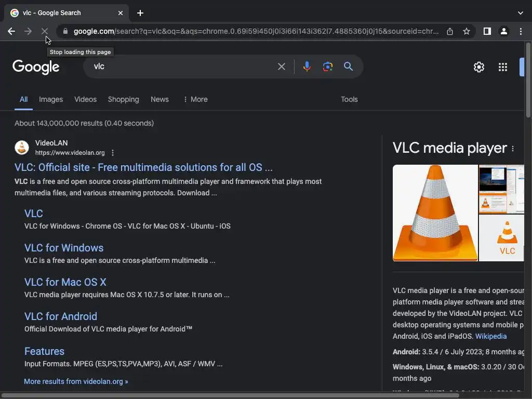The width and height of the screenshot is (532, 399).
Task: Bookmark this page with the star
Action: click(467, 31)
